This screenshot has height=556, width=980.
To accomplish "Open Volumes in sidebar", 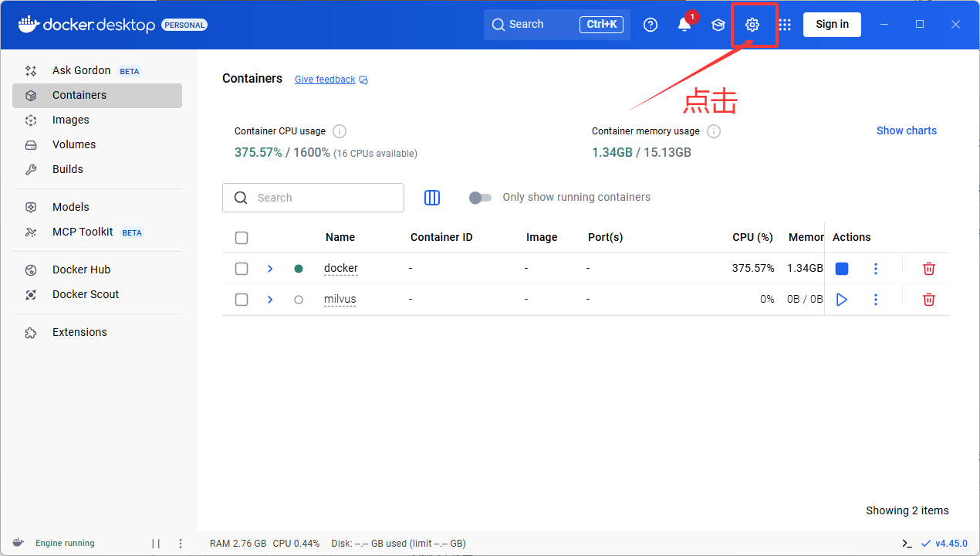I will pos(97,145).
